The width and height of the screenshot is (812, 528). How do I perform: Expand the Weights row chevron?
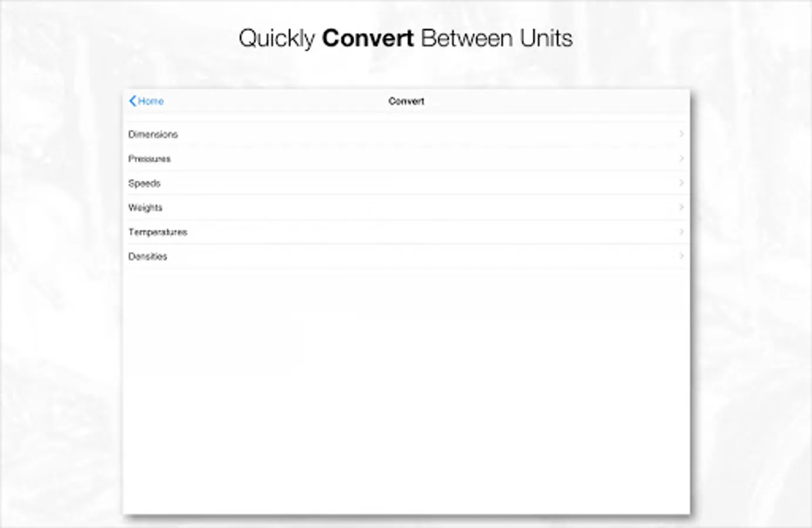[x=681, y=207]
